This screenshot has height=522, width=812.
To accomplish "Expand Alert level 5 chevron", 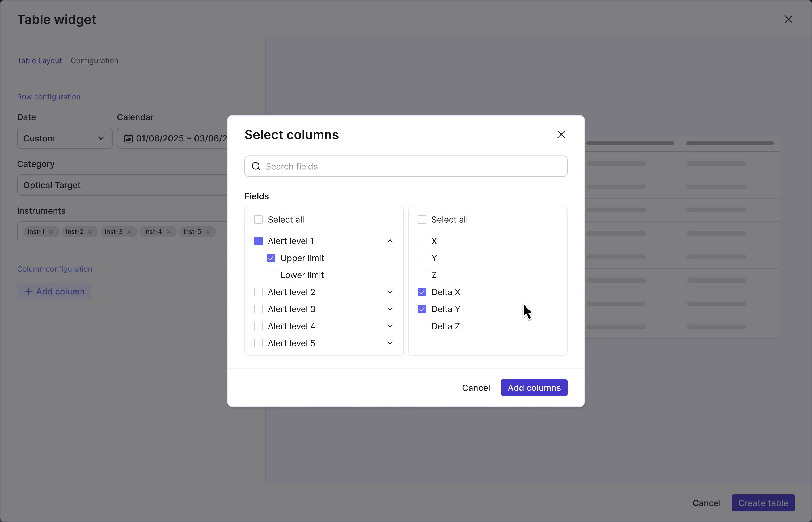I will click(390, 343).
